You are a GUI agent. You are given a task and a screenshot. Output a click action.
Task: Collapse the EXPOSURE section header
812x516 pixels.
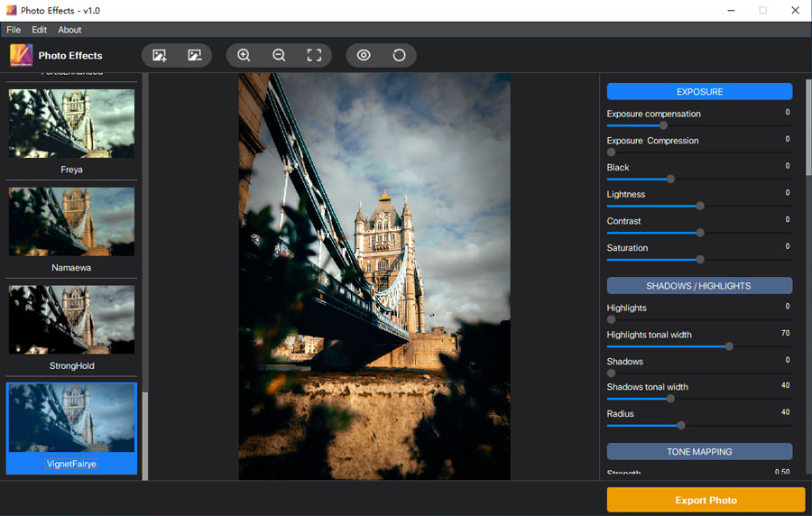point(699,92)
